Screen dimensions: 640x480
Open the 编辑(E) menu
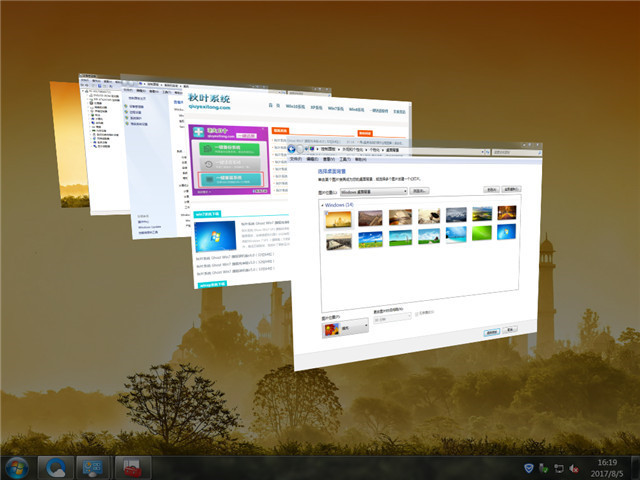point(312,159)
